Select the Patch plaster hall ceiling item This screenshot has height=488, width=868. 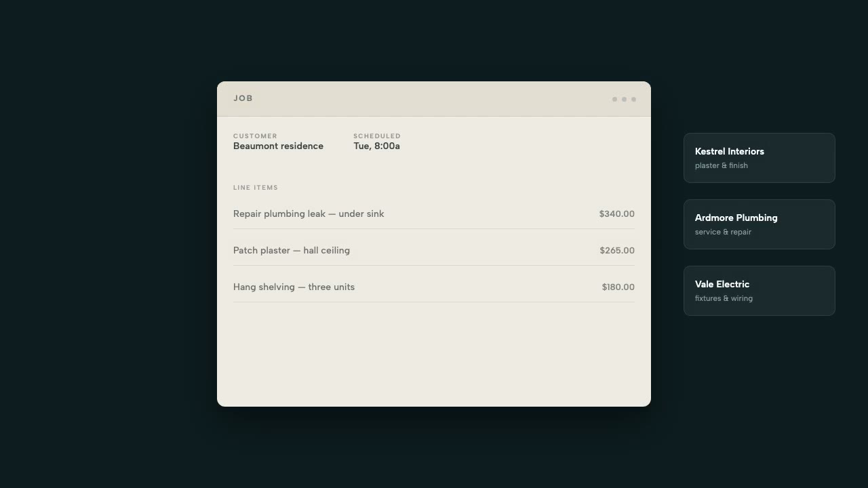point(434,250)
